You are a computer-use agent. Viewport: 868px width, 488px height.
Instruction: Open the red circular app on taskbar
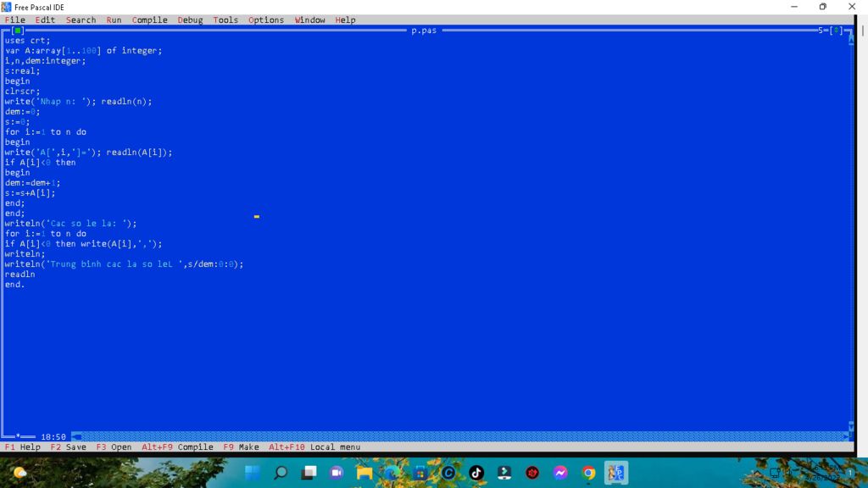532,473
